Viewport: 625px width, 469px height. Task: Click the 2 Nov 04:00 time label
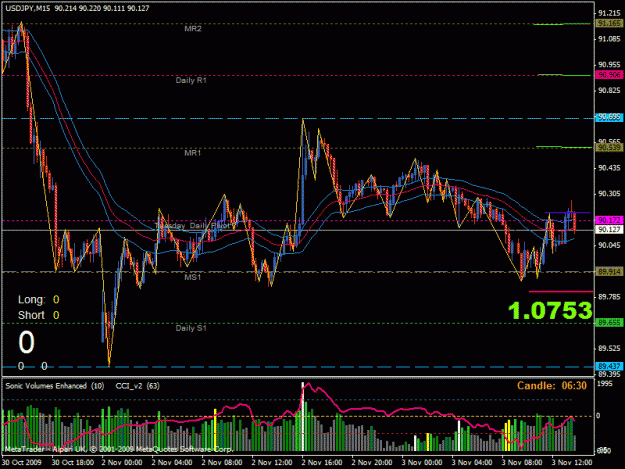tap(172, 463)
